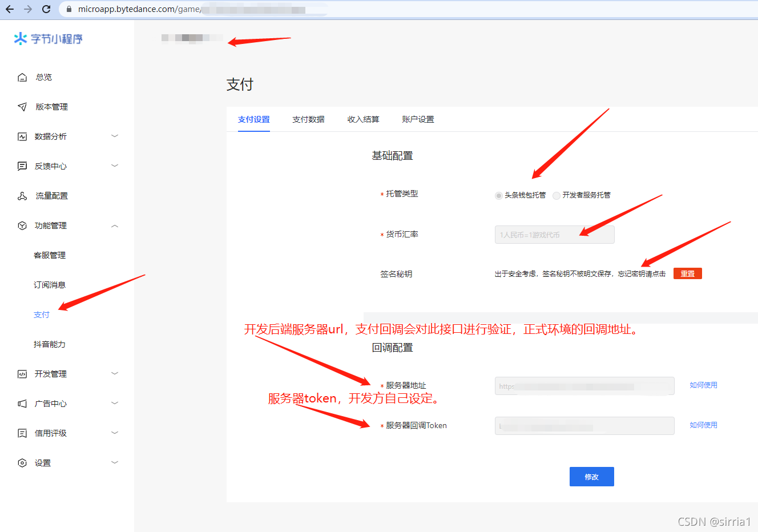Expand the 反馈中心 chevron
758x532 pixels.
(115, 166)
